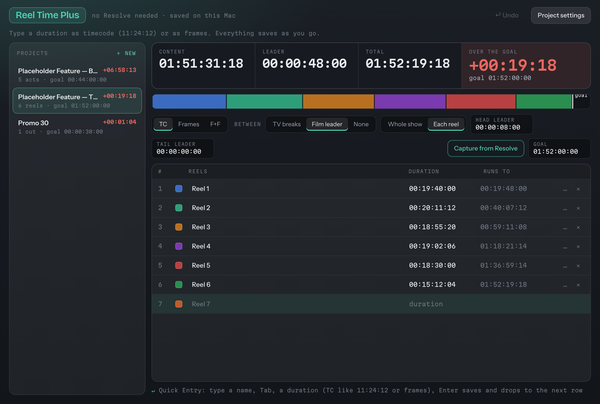Apply leader to Whole show
This screenshot has height=404, width=600.
[x=405, y=124]
